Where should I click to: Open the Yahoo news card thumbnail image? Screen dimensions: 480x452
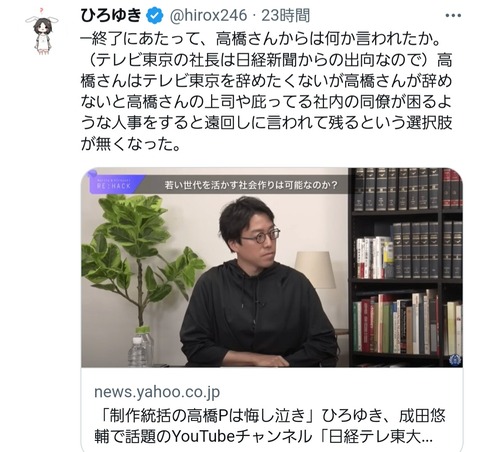click(272, 267)
